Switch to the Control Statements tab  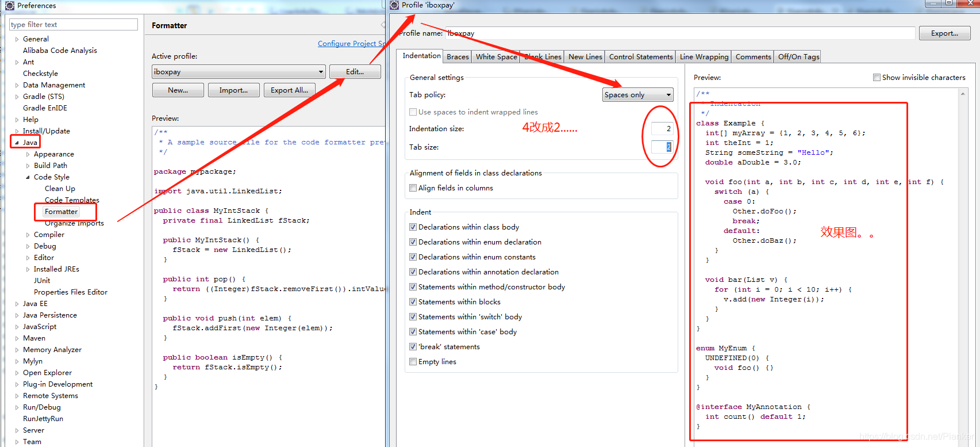(x=640, y=57)
